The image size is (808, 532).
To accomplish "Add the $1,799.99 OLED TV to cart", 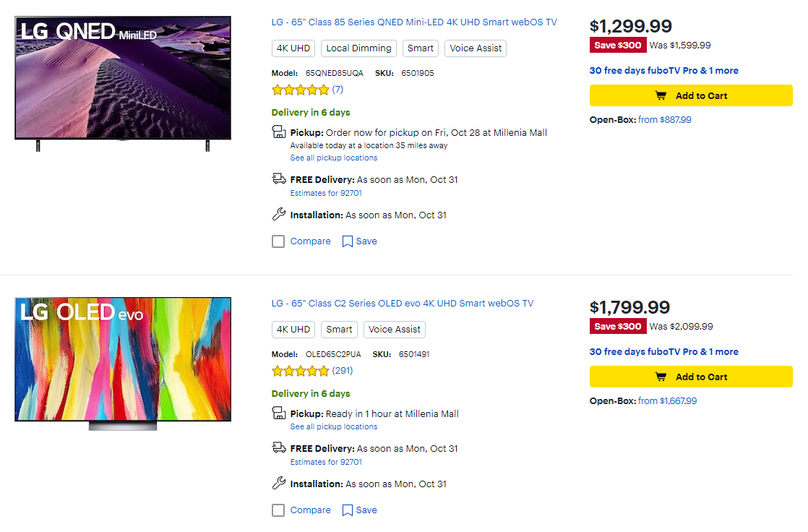I will tap(691, 377).
